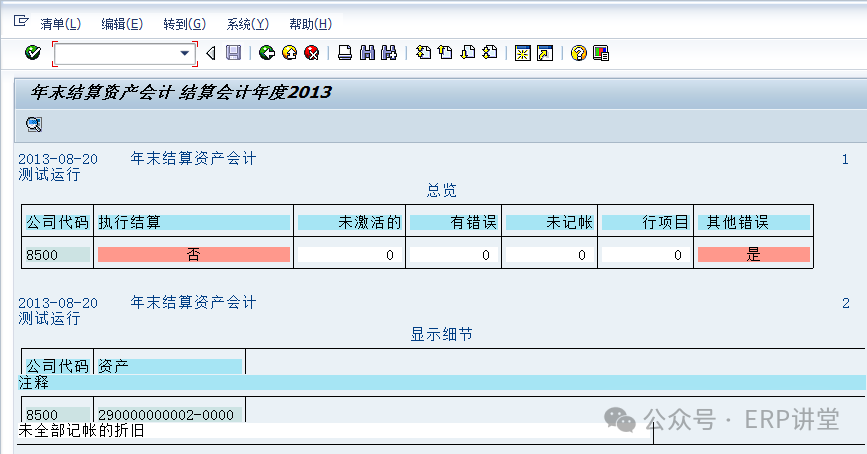Click the green checkmark Enter icon
The width and height of the screenshot is (867, 454).
(33, 53)
